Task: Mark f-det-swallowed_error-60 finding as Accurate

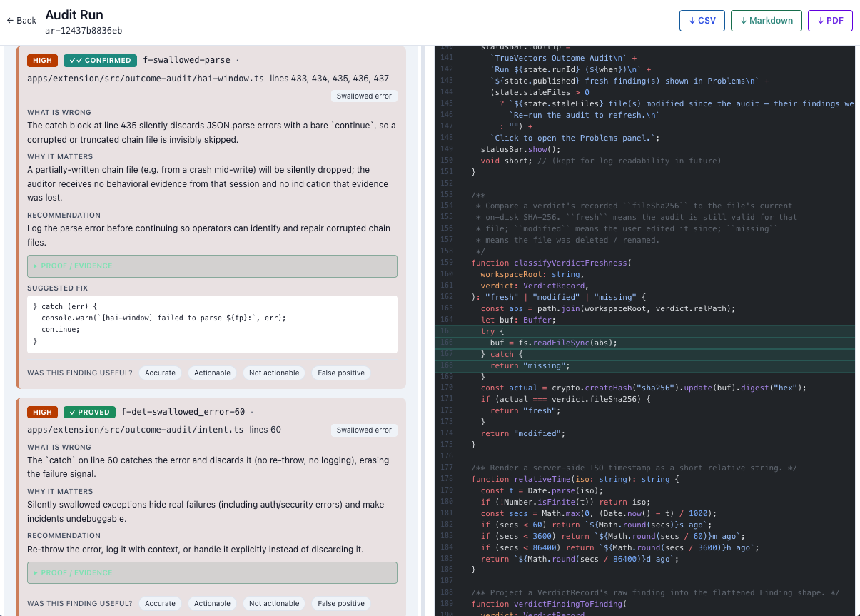Action: [160, 604]
